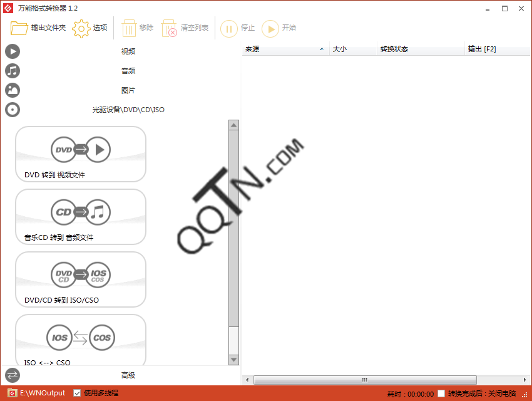Open the Advanced section at bottom

[x=128, y=375]
